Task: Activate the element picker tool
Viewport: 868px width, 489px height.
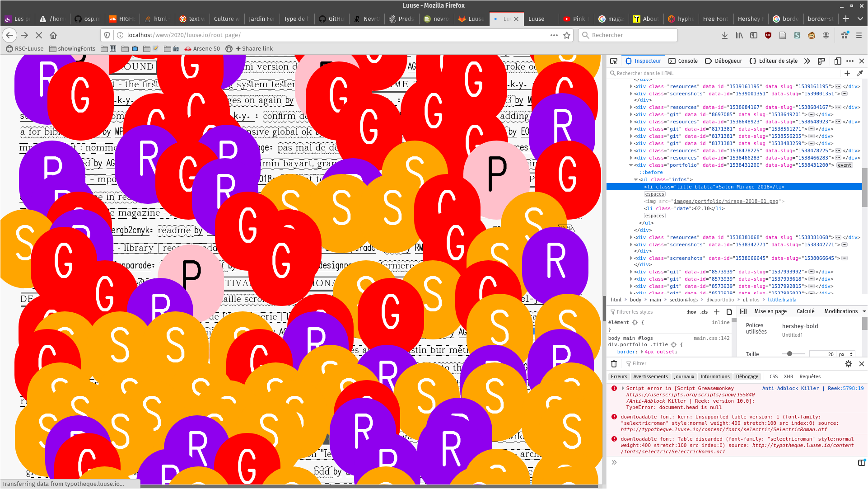Action: tap(613, 61)
